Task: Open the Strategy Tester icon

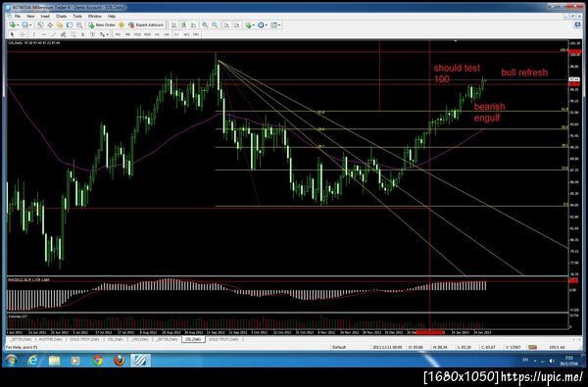Action: pyautogui.click(x=79, y=25)
